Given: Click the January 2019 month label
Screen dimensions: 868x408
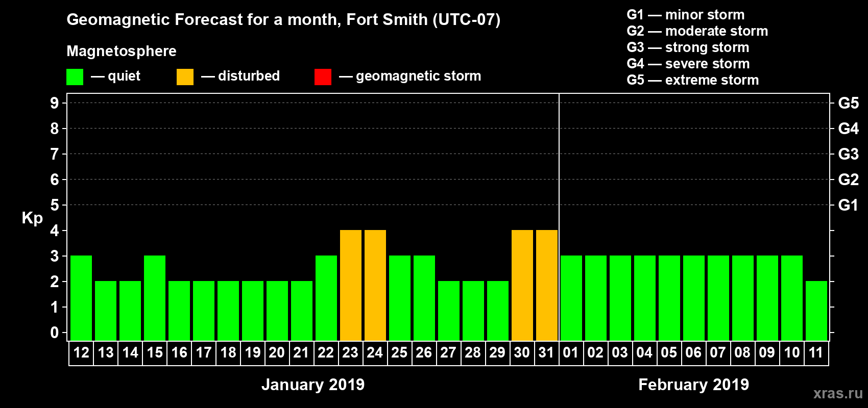Looking at the screenshot, I should [x=313, y=385].
